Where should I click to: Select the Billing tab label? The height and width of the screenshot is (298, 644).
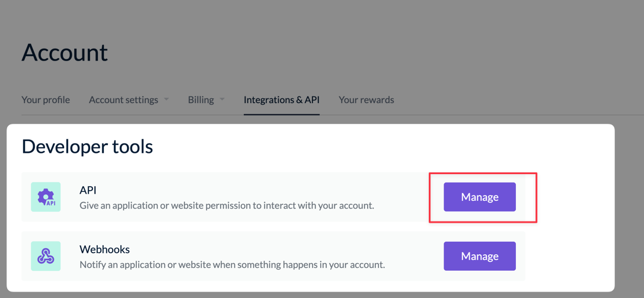coord(200,100)
